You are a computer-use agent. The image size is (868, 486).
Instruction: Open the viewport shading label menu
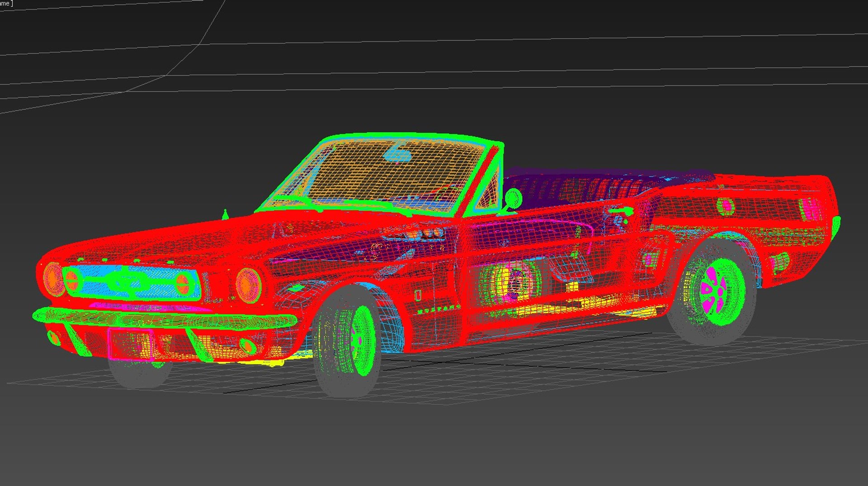coord(6,3)
